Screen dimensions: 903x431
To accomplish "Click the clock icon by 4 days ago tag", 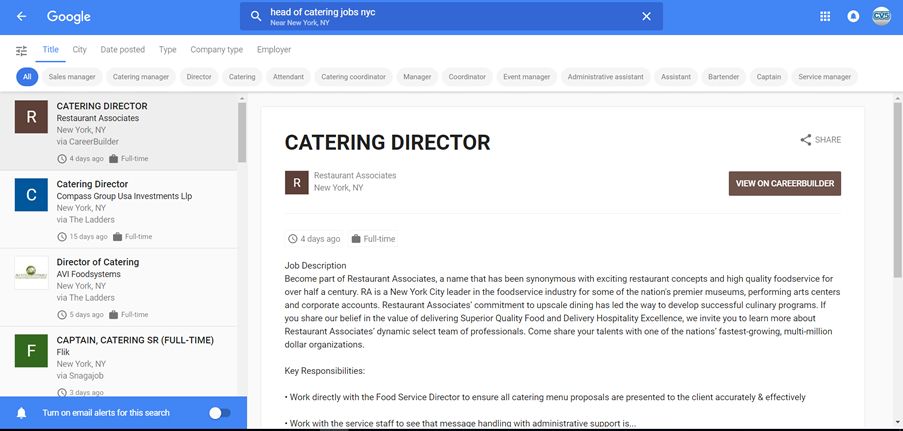I will click(293, 239).
